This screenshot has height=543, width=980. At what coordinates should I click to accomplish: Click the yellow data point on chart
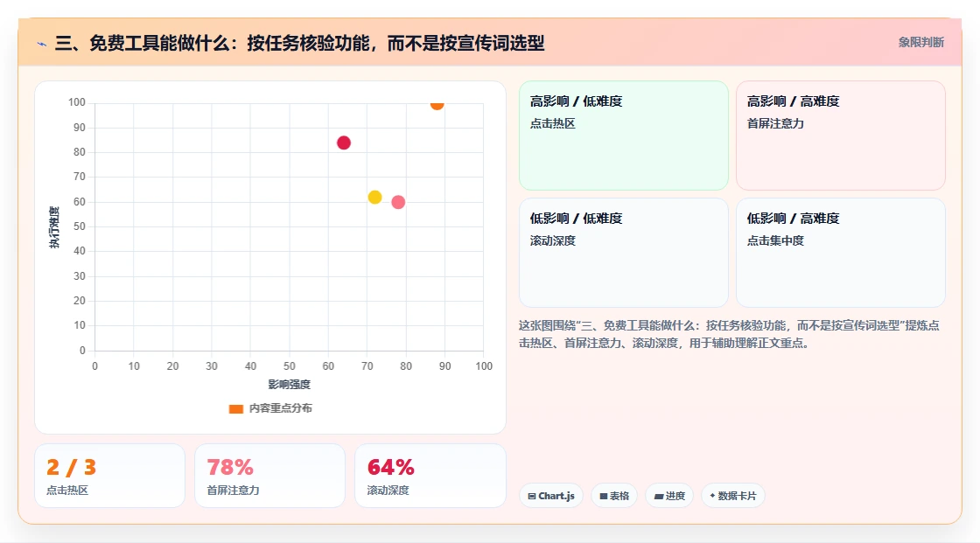(374, 198)
